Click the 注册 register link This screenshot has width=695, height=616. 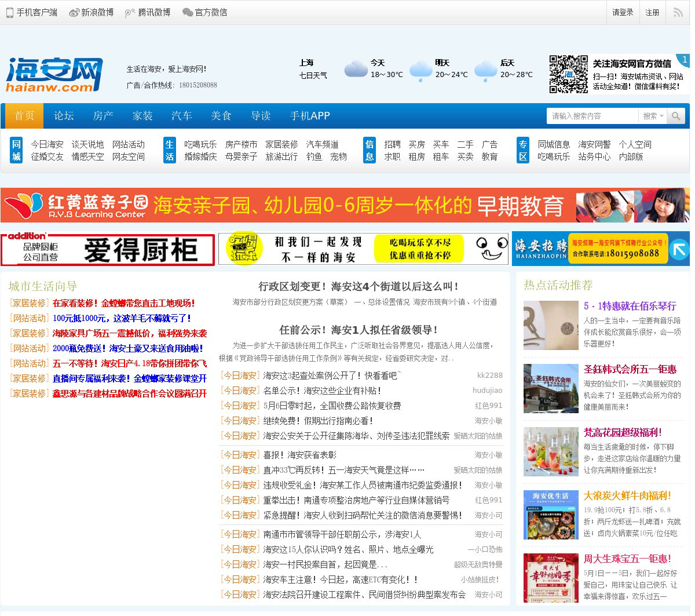tap(652, 12)
